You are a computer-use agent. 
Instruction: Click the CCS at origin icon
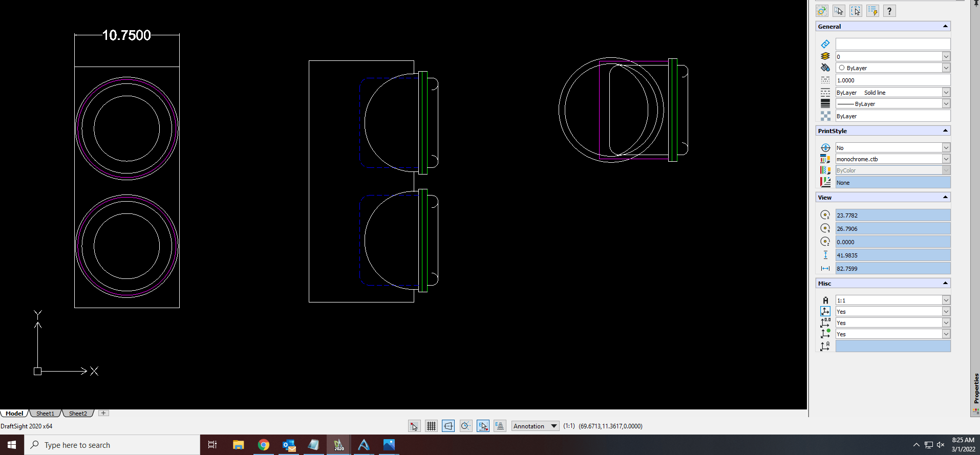825,323
